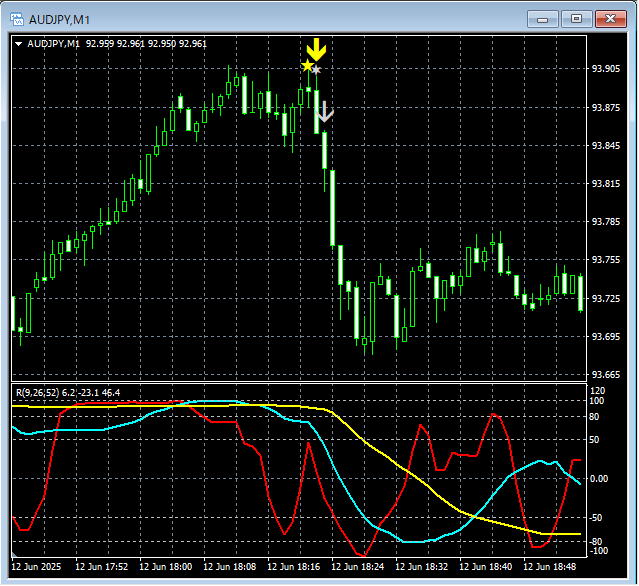Click the gray star marker on the chart
Image resolution: width=639 pixels, height=586 pixels.
point(316,70)
